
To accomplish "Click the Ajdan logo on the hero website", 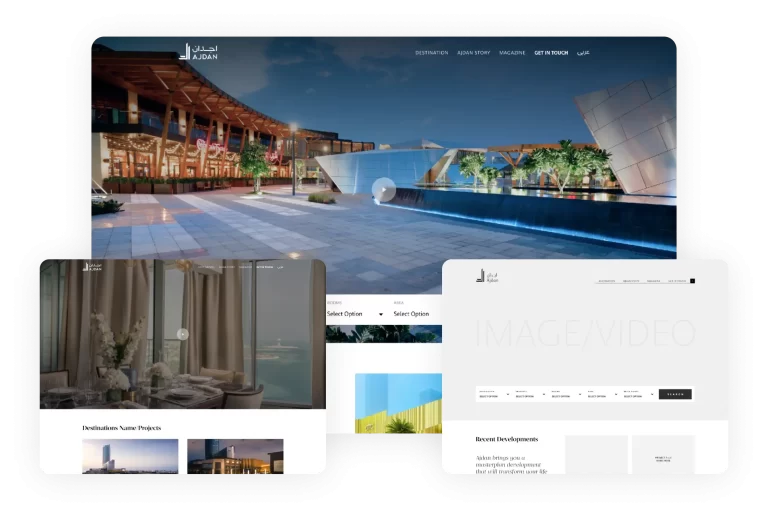I will [198, 52].
